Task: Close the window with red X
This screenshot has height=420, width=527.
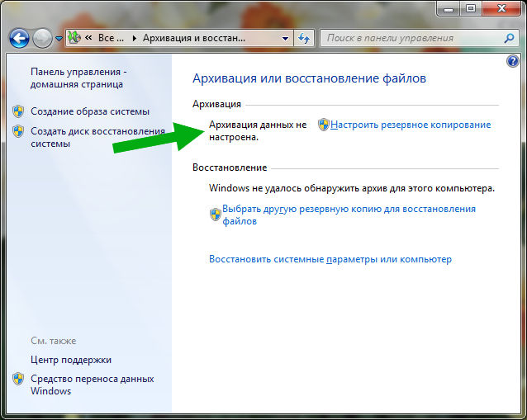Action: (x=501, y=8)
